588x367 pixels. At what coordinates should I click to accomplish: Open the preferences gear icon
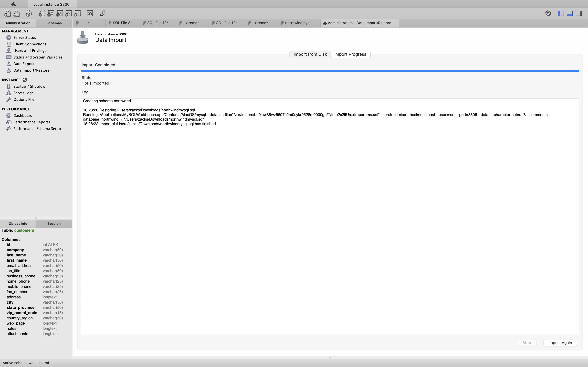pos(548,13)
